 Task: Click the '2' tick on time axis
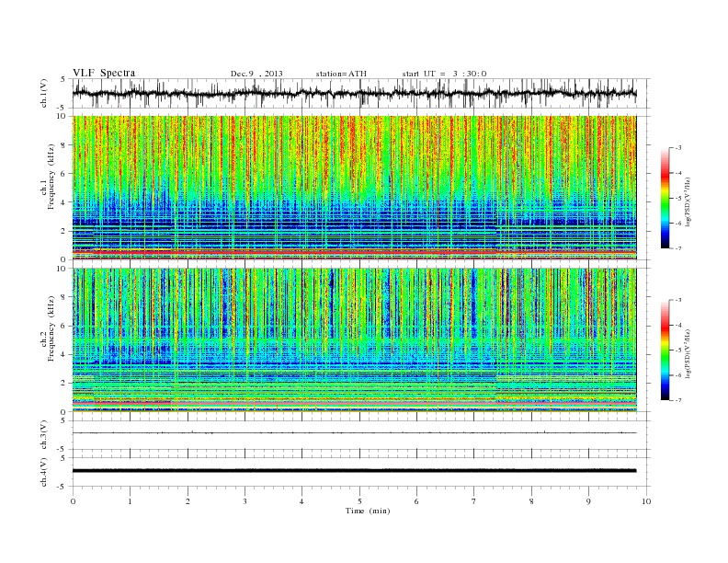click(188, 501)
